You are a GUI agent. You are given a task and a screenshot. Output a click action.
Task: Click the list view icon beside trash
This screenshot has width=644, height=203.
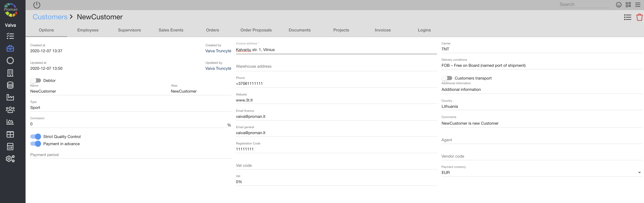[x=627, y=17]
